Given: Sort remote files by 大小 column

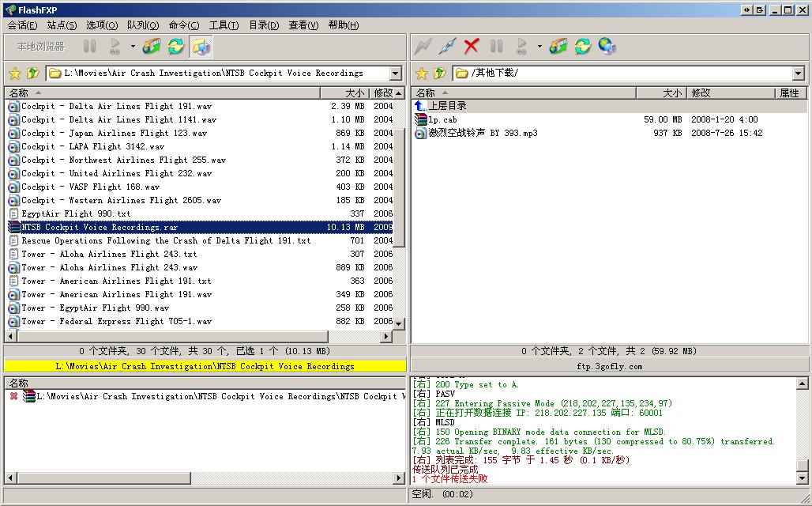Looking at the screenshot, I should tap(661, 93).
